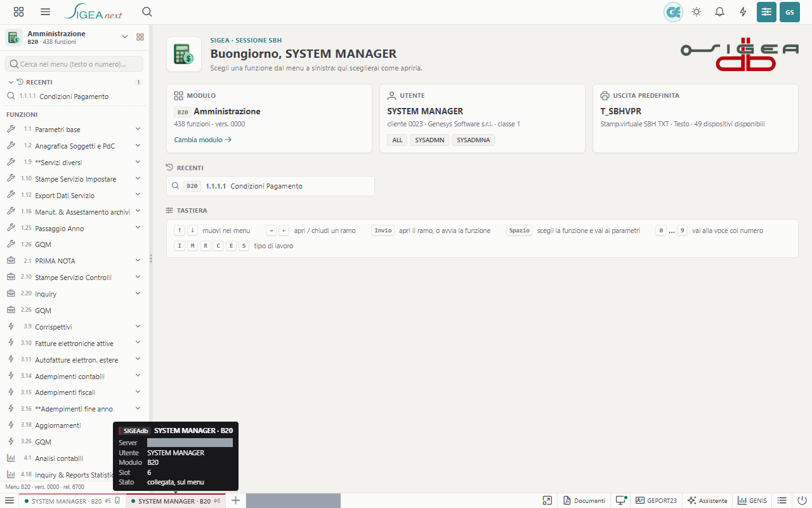Expand the 3.9 Corrispettivi branch
The image size is (812, 508).
(138, 327)
